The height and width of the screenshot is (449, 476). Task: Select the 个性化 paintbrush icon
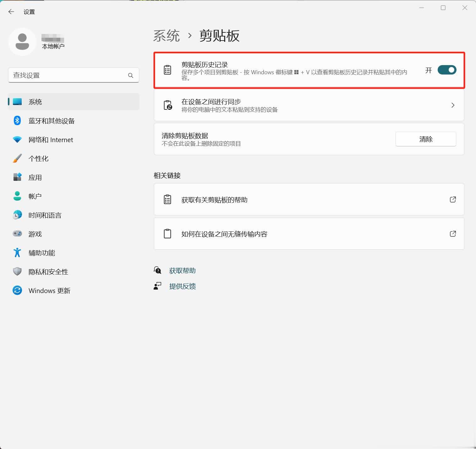[17, 158]
